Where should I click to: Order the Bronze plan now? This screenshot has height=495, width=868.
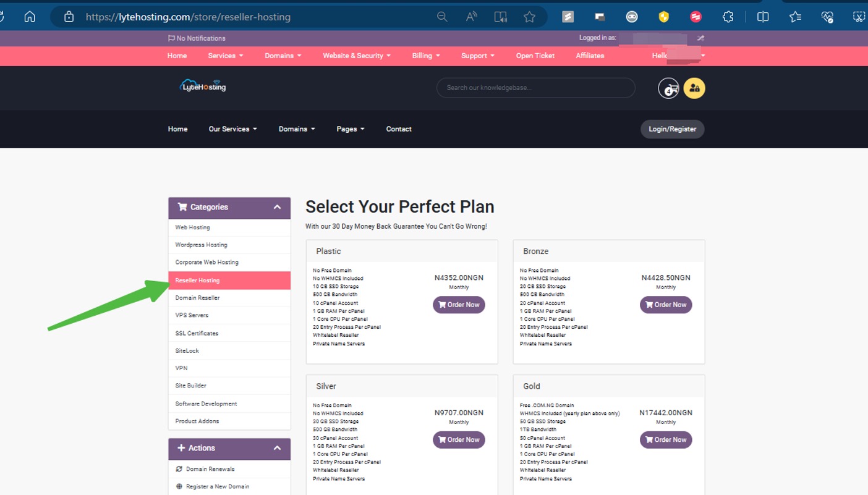coord(666,305)
